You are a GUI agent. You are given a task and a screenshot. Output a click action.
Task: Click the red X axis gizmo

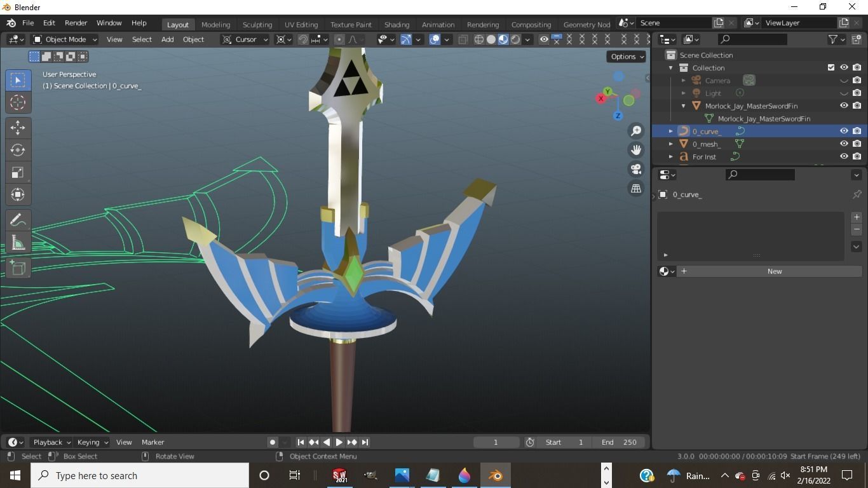tap(600, 98)
